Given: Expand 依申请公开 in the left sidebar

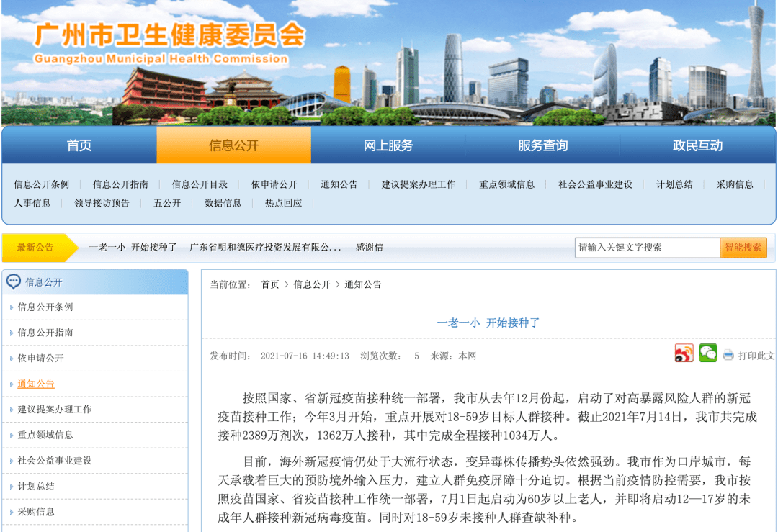Looking at the screenshot, I should pos(41,359).
